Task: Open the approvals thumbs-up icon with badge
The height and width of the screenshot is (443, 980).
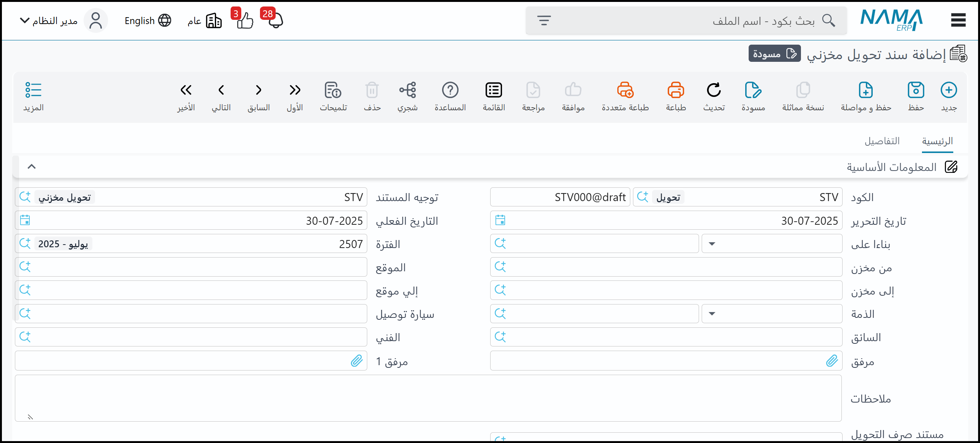Action: click(x=245, y=21)
